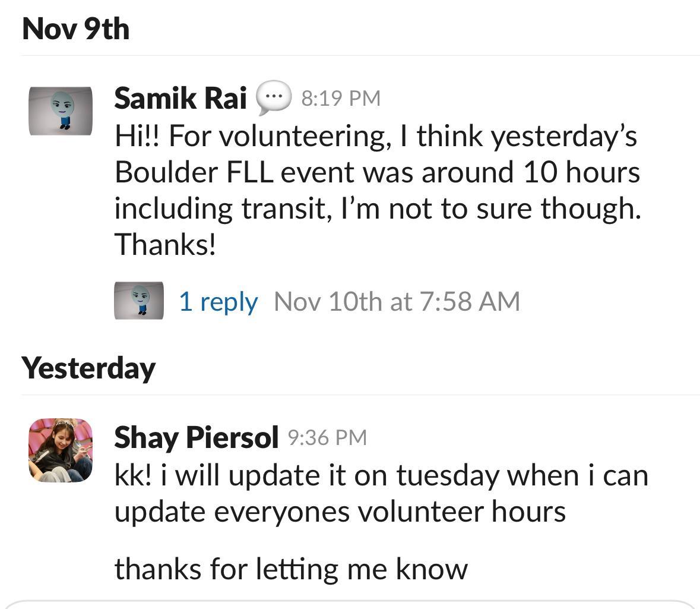Image resolution: width=700 pixels, height=609 pixels.
Task: Tap the small avatar beside 1 reply
Action: [x=139, y=301]
